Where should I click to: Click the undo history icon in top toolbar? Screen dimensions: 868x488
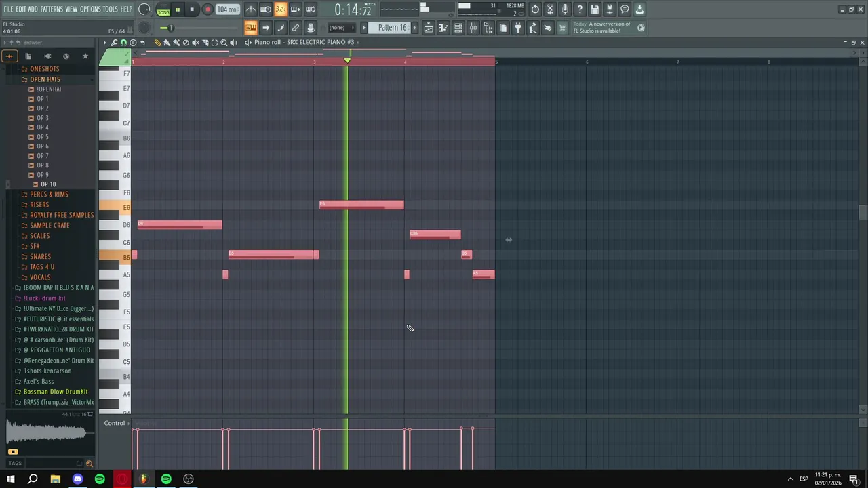[x=535, y=9]
